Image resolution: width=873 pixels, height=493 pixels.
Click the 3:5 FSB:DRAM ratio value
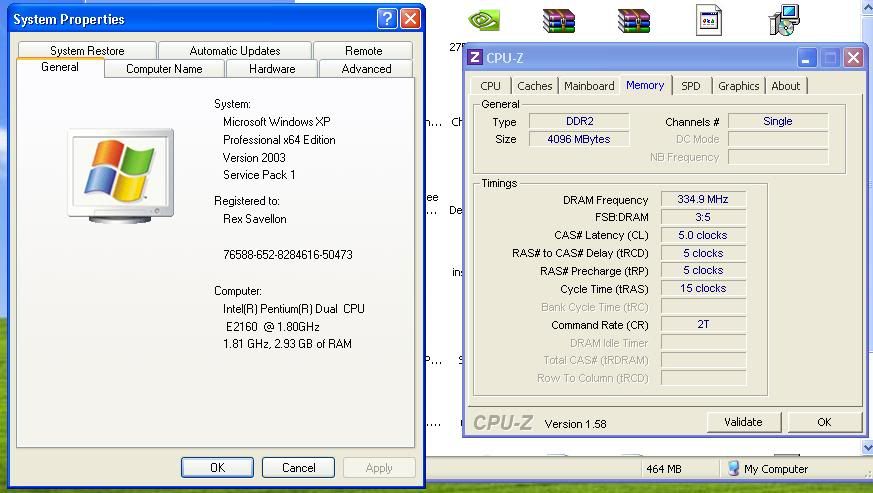pyautogui.click(x=703, y=217)
